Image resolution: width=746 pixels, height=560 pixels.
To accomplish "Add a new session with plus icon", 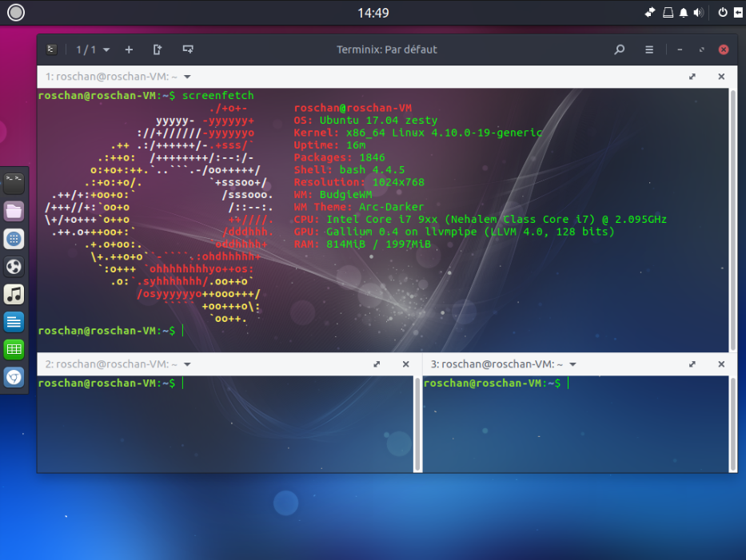I will coord(129,50).
